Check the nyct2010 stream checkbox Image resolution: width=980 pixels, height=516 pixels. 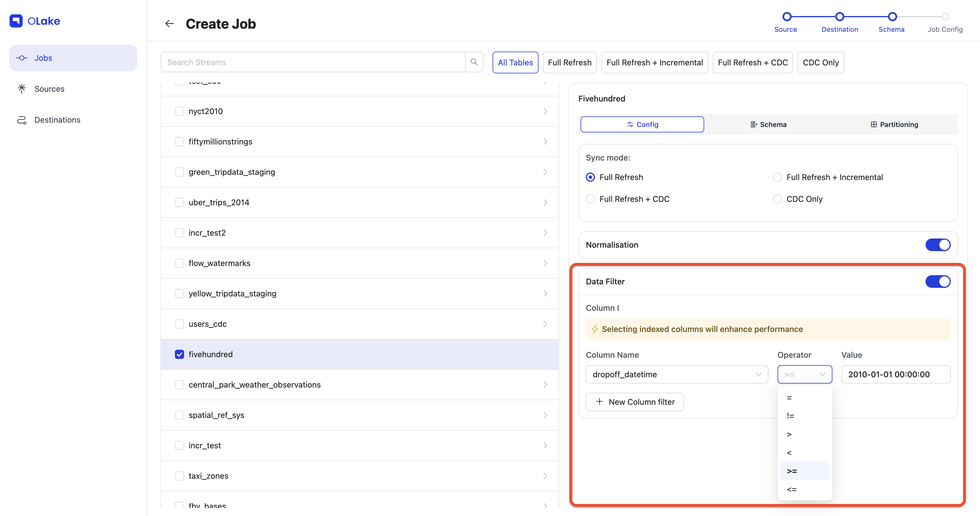(179, 111)
